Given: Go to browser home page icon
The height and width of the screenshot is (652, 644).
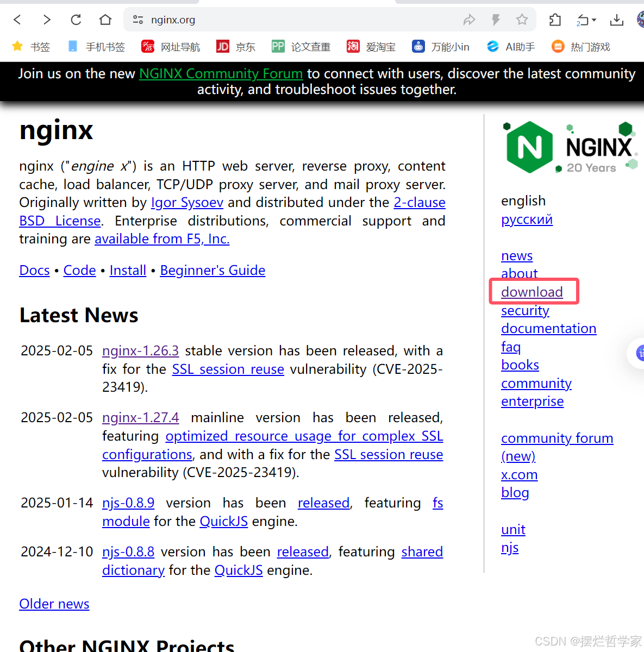Looking at the screenshot, I should click(x=105, y=20).
